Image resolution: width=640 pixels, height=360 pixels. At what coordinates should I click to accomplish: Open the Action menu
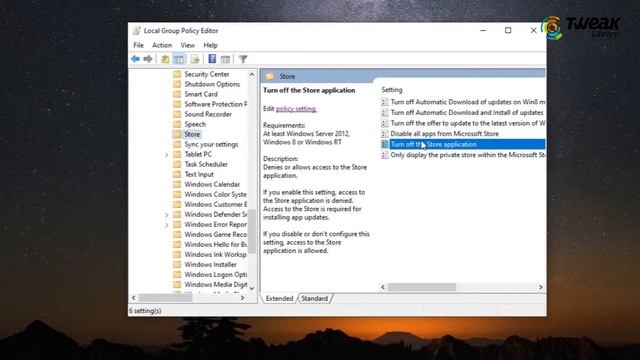[162, 45]
